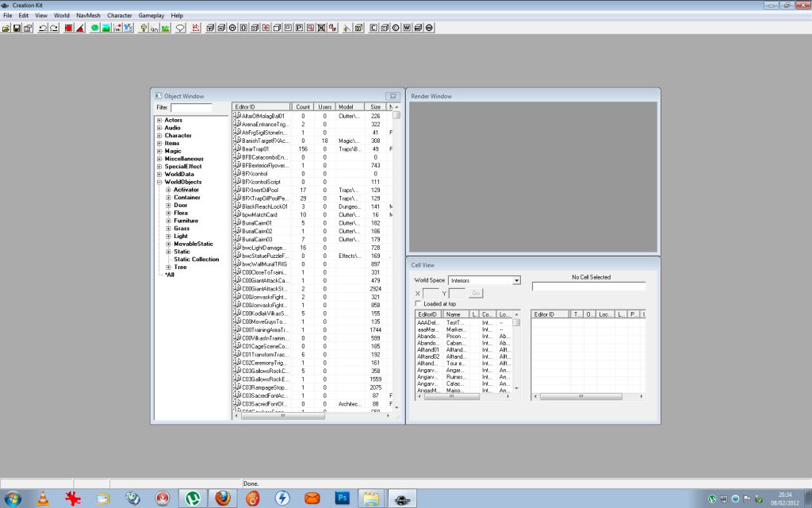This screenshot has height=508, width=812.
Task: Expand the Furniture subcategory
Action: (x=168, y=221)
